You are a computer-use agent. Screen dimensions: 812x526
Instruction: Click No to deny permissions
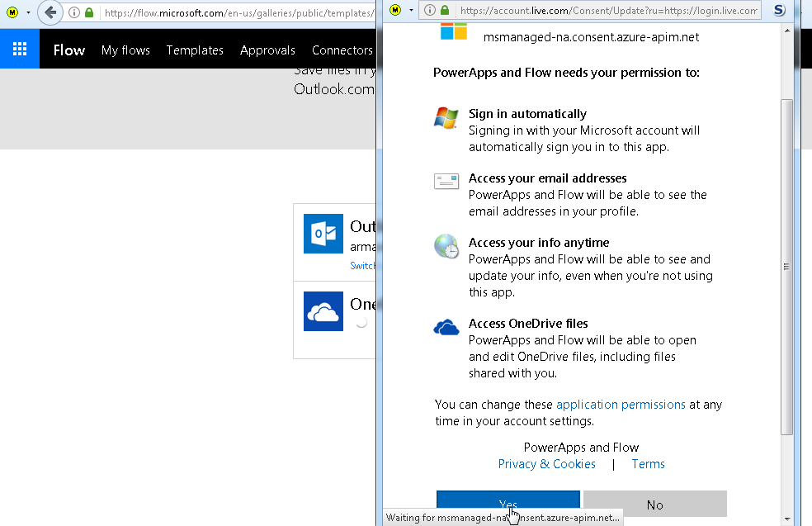click(x=654, y=505)
